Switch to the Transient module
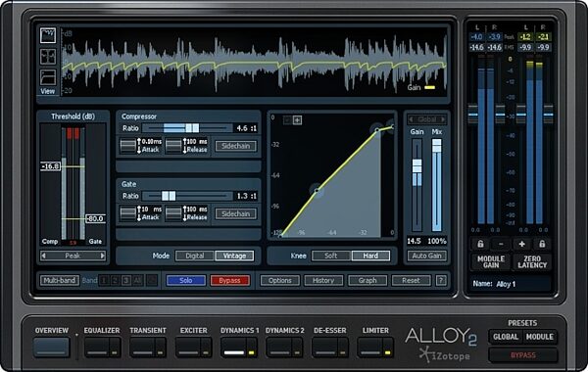Viewport: 588px width, 372px height. 142,348
